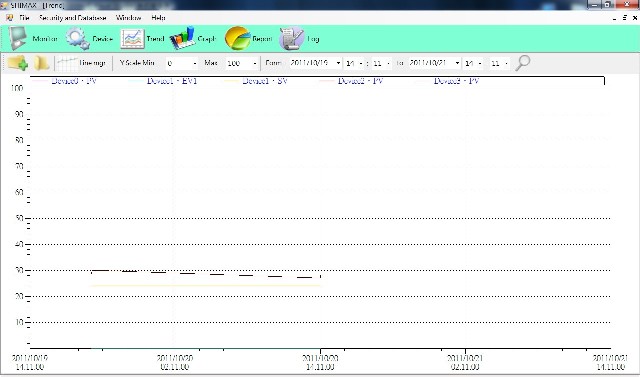This screenshot has height=377, width=640.
Task: Open the File menu
Action: tap(24, 18)
